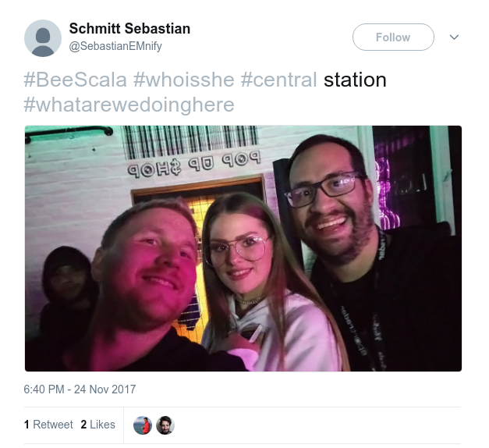
Task: Visit the @SebastianEMnify handle
Action: tap(115, 46)
